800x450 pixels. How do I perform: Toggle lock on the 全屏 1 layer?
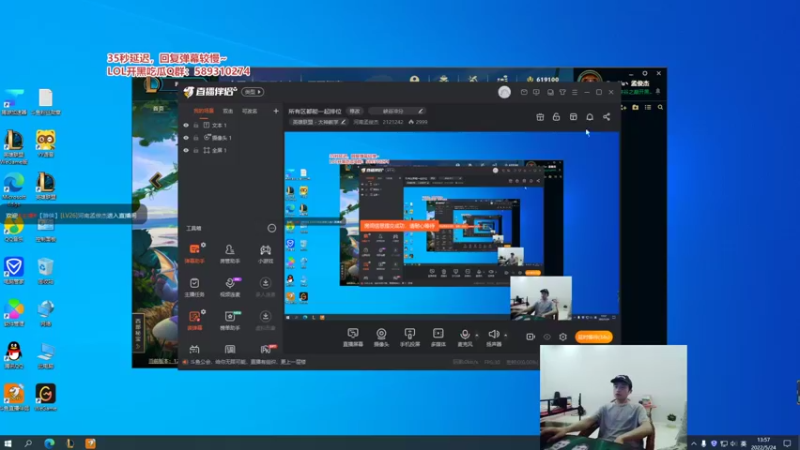tap(196, 151)
